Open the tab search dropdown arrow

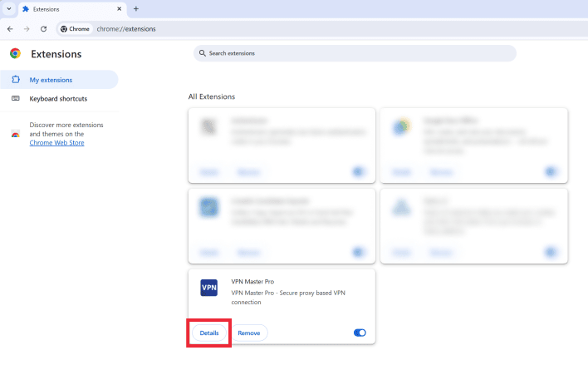point(9,8)
